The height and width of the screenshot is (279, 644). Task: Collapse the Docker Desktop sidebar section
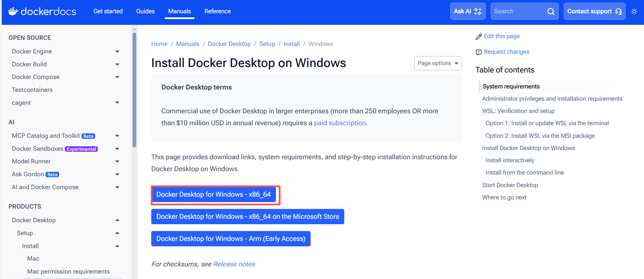[x=117, y=220]
